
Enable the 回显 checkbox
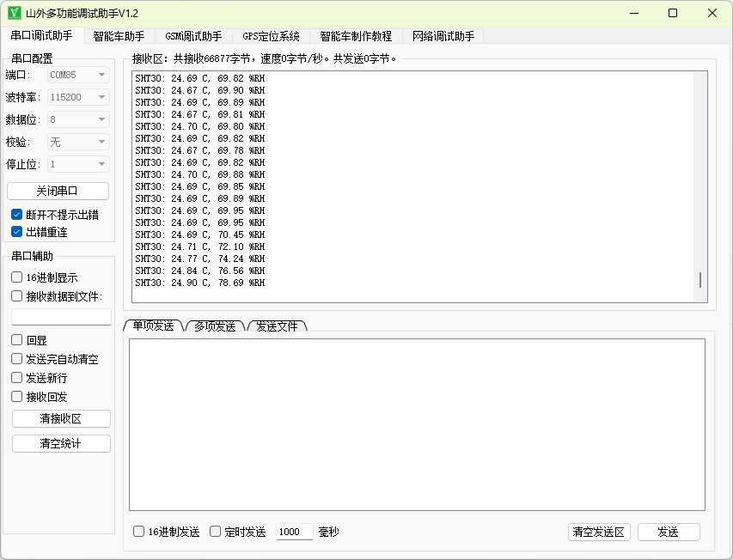pos(17,340)
